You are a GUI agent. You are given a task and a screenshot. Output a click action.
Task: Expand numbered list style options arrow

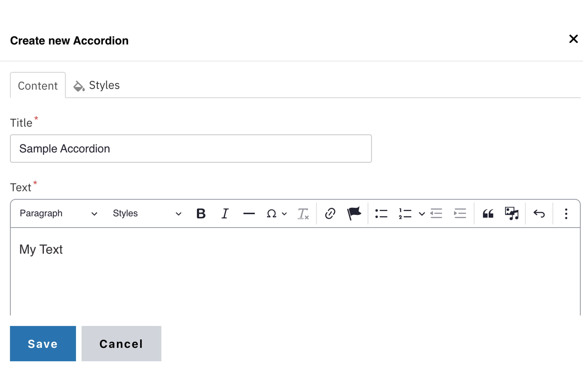pos(422,214)
